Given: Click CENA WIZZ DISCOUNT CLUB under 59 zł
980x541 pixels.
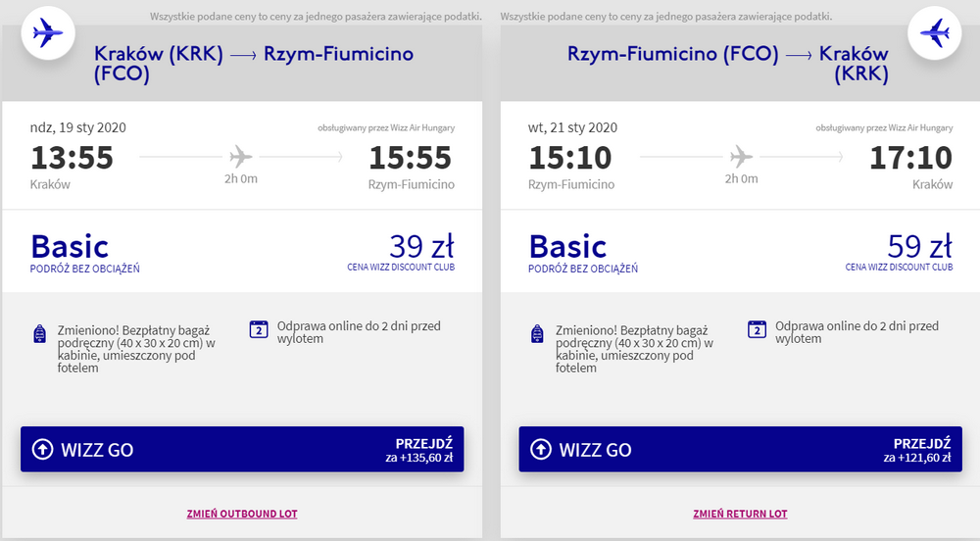Looking at the screenshot, I should (899, 267).
